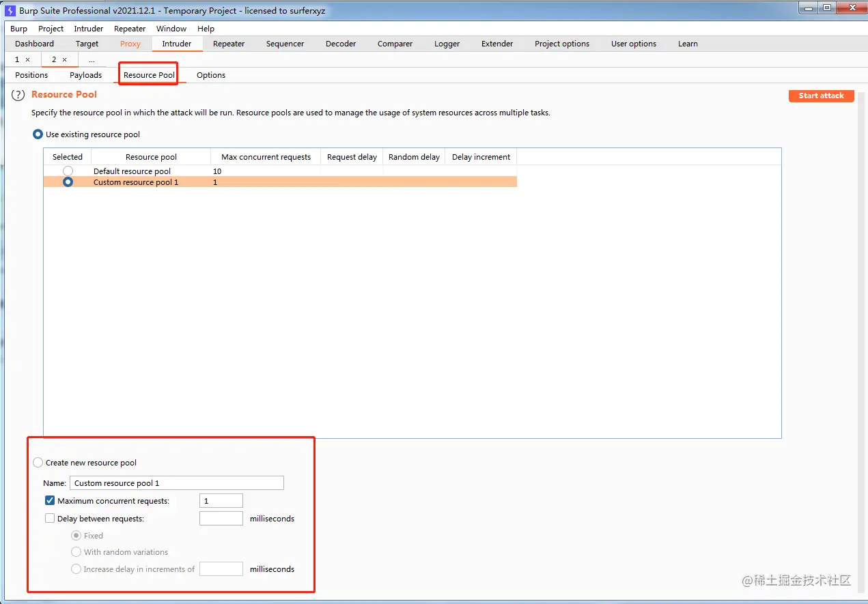Switch to the Logger tab

447,44
